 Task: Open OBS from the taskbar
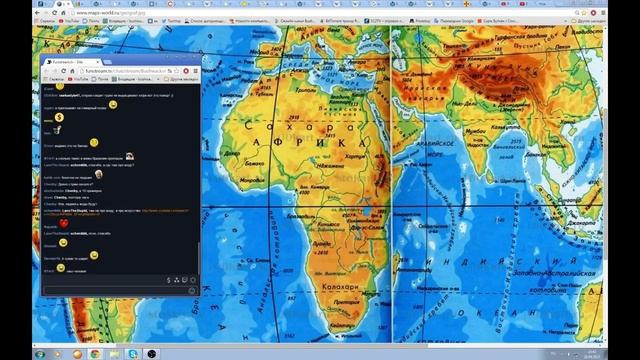152,354
